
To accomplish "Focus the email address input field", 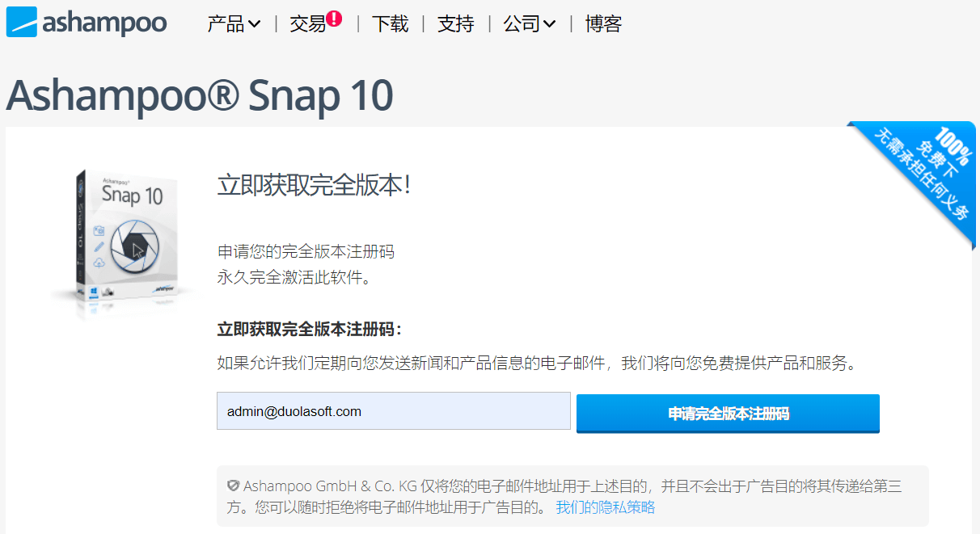I will click(394, 411).
